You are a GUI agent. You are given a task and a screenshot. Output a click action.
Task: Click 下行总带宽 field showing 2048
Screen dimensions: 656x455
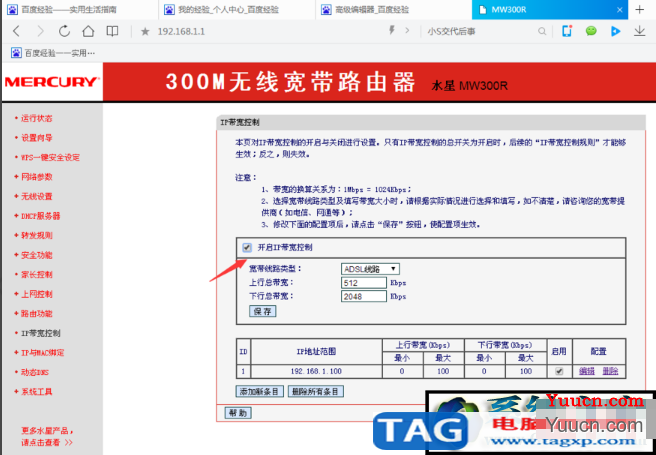(x=364, y=297)
